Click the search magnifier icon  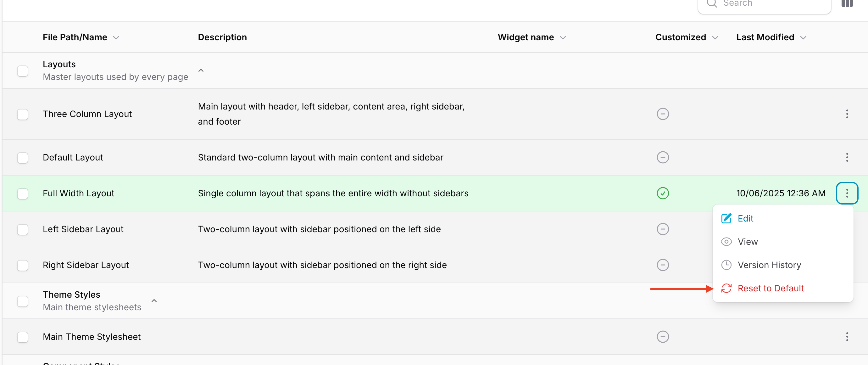[x=712, y=3]
